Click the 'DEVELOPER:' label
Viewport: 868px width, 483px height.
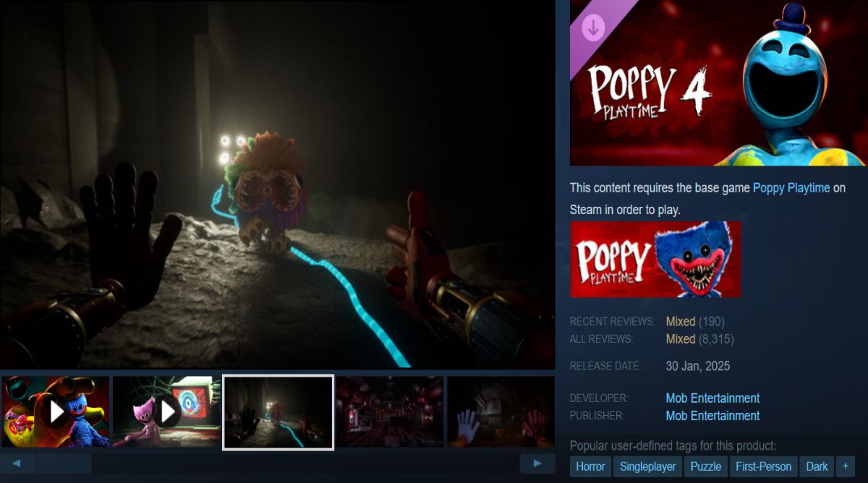pyautogui.click(x=599, y=398)
